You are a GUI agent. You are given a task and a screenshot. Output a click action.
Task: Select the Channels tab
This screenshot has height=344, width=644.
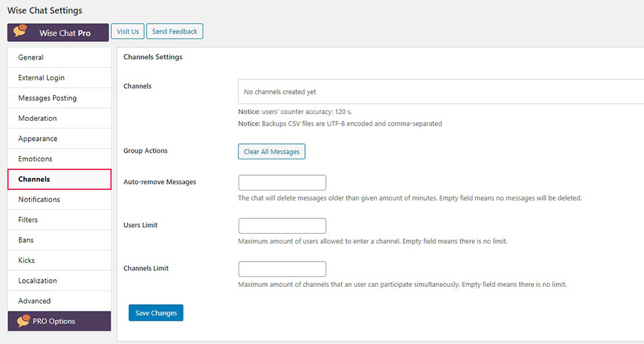(59, 179)
